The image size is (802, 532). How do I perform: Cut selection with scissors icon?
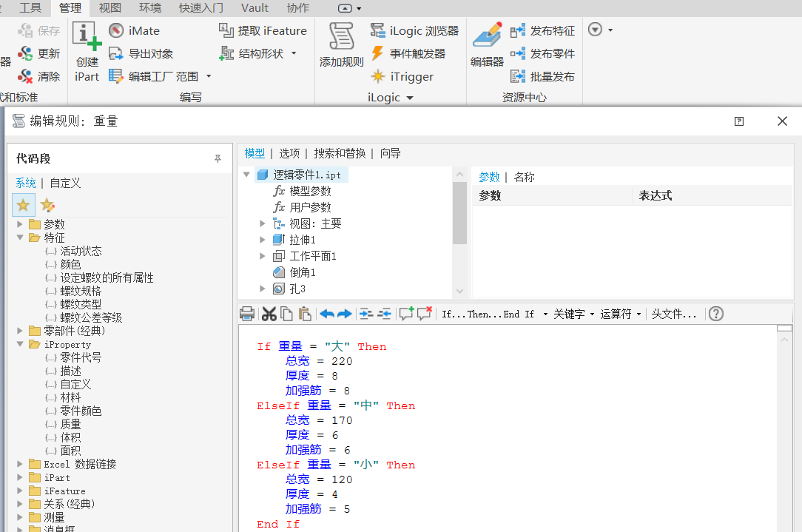tap(269, 314)
